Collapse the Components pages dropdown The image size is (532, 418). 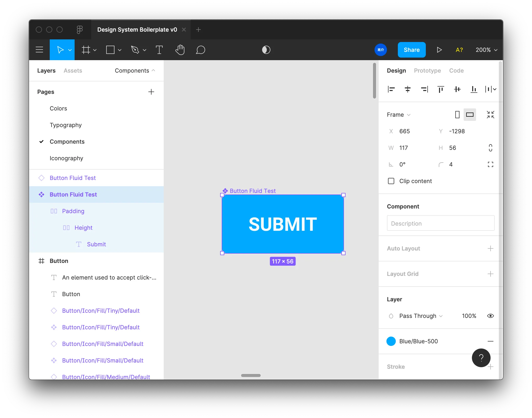pyautogui.click(x=135, y=71)
